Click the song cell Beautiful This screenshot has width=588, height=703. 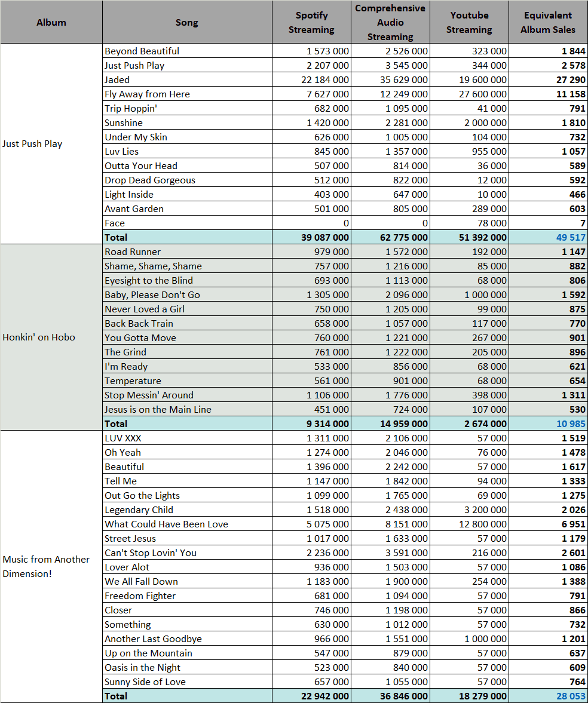click(187, 467)
